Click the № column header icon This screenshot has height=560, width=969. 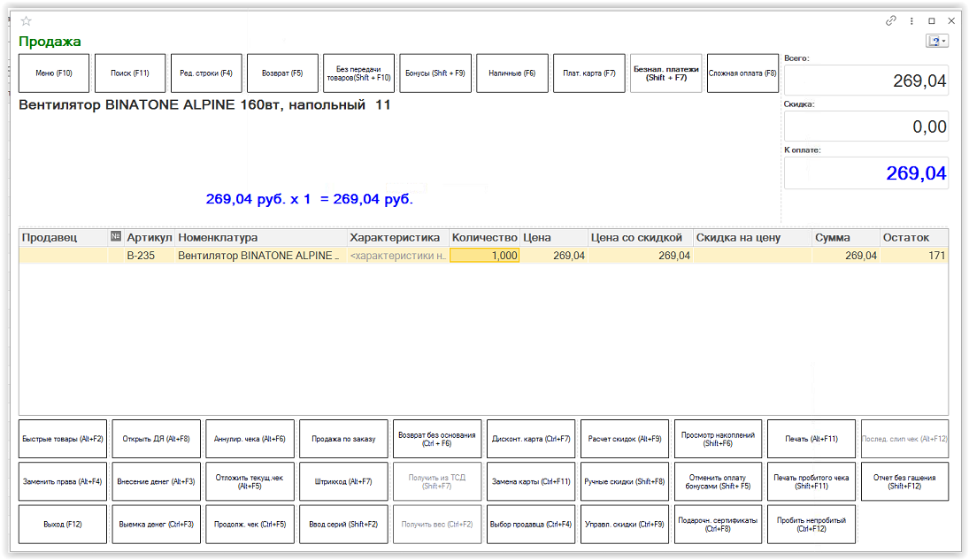click(116, 237)
